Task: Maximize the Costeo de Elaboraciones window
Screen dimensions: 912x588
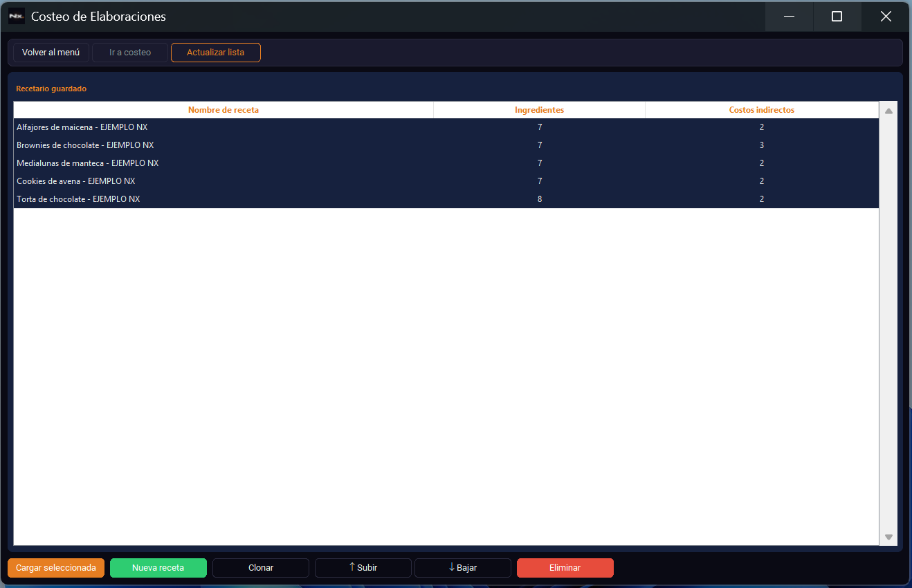Action: [x=837, y=17]
